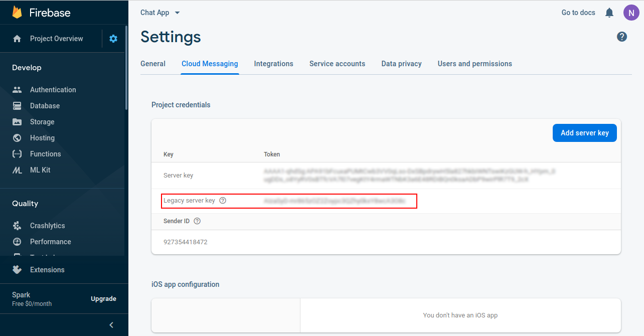The width and height of the screenshot is (644, 336).
Task: Open the Authentication section
Action: [53, 89]
